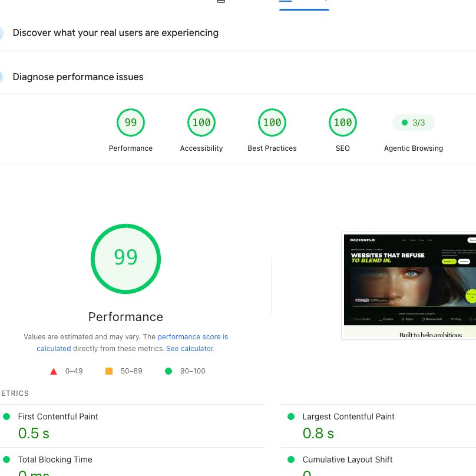
Task: Click the 0.8 s value
Action: 318,433
